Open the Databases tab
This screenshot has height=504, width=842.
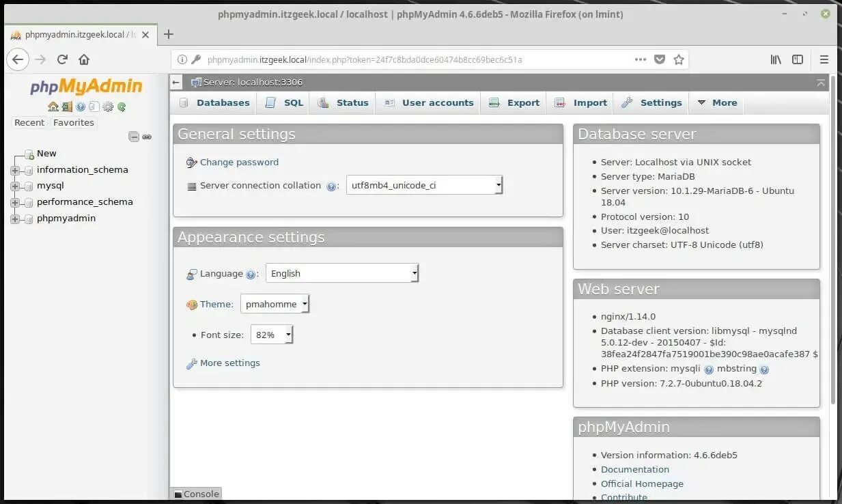(214, 102)
